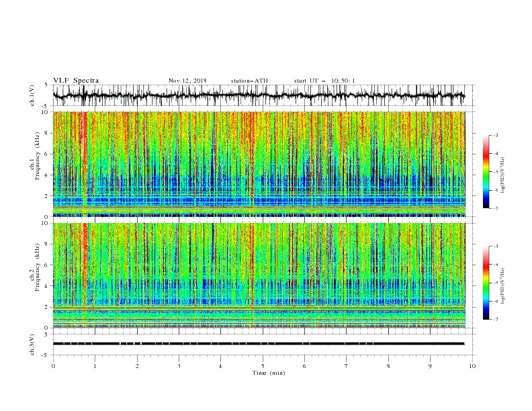Click the "6" tick on the time axis
The image size is (532, 411).
(304, 366)
